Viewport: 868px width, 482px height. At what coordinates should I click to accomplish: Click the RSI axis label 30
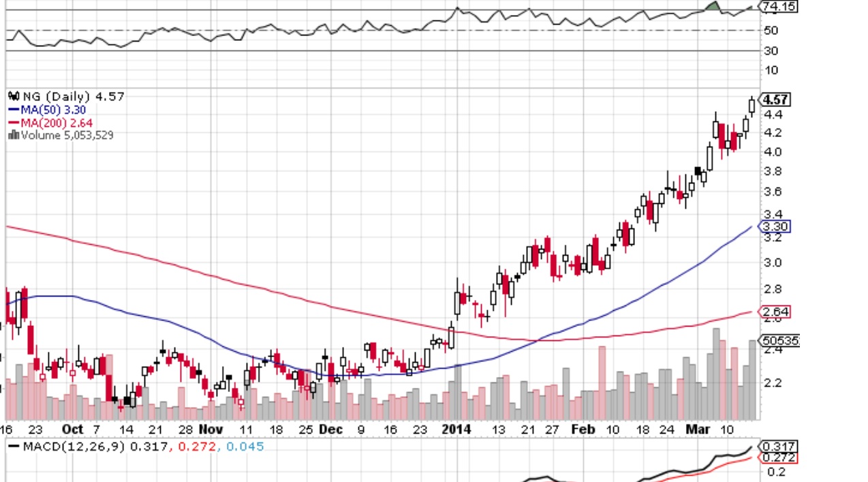coord(771,50)
